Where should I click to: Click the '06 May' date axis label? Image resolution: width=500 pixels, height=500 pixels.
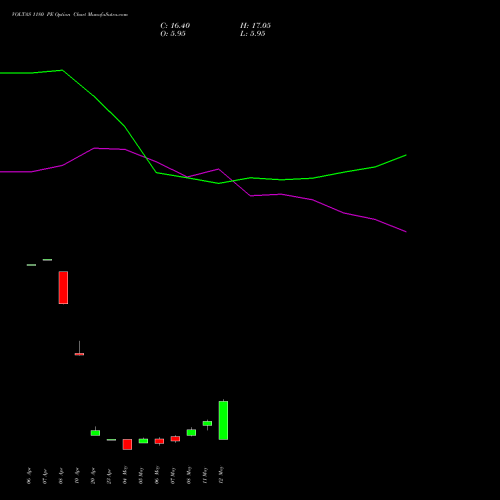tap(157, 475)
